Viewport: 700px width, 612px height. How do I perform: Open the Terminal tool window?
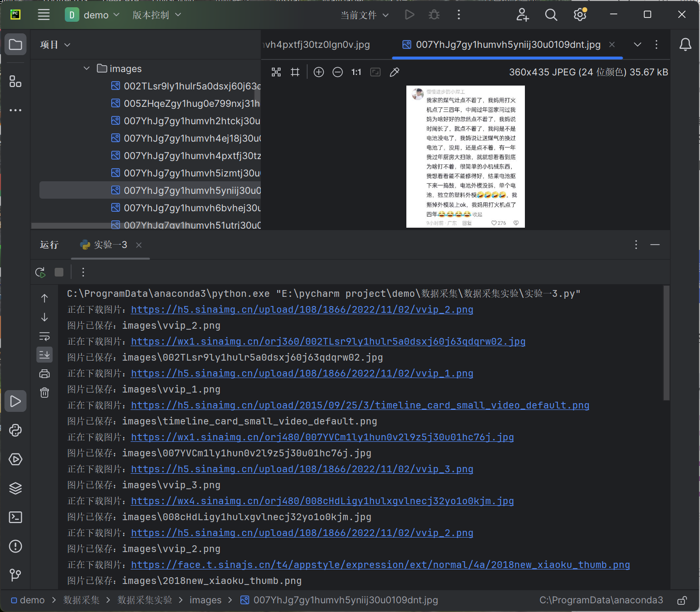click(x=15, y=517)
